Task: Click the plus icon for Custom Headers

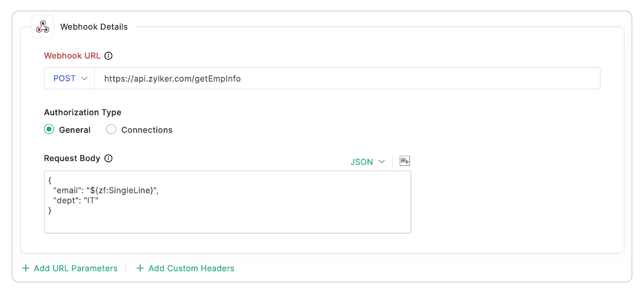Action: tap(140, 268)
